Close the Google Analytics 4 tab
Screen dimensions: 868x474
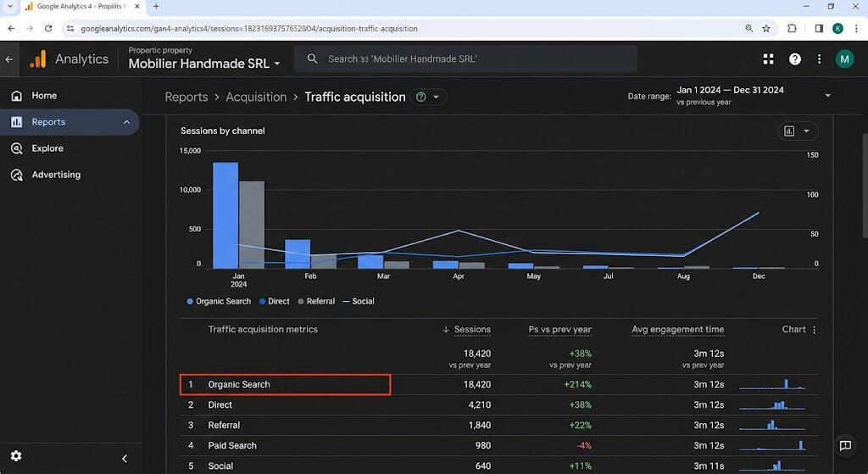(x=136, y=7)
